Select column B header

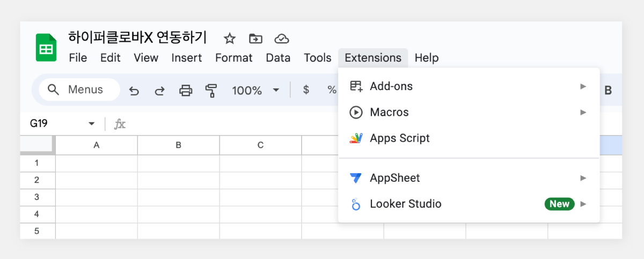pos(179,145)
